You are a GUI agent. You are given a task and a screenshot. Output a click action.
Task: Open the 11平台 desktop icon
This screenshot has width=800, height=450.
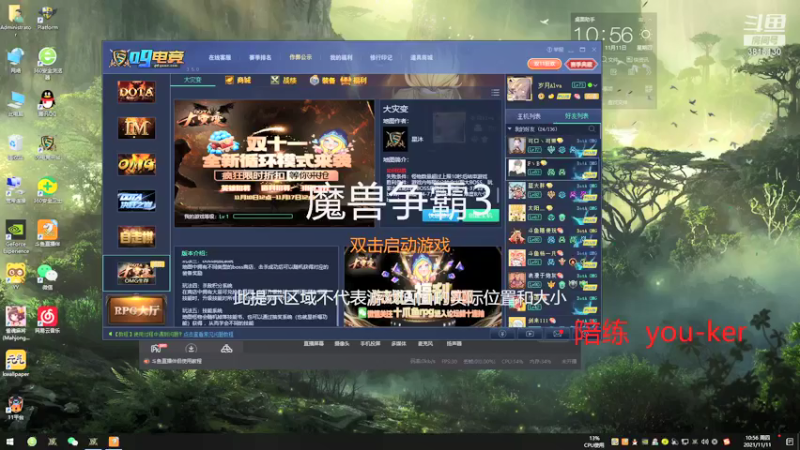tap(15, 408)
